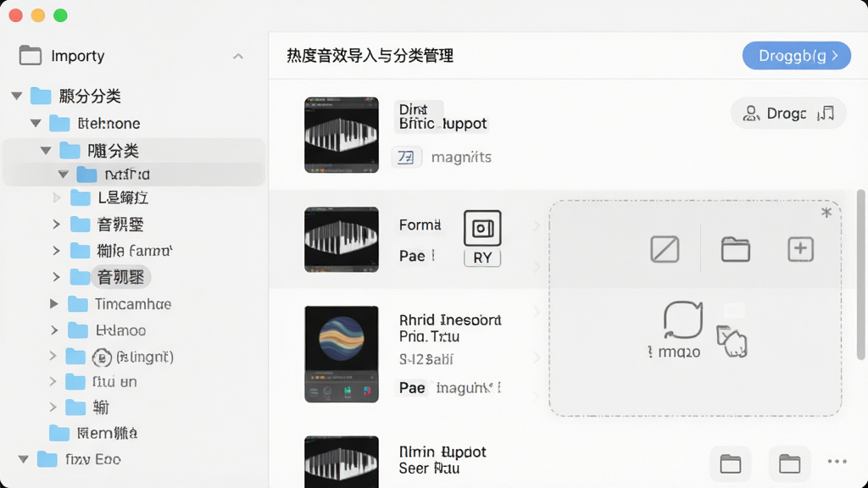Collapse the sidebar with the Importy chevron

(238, 56)
